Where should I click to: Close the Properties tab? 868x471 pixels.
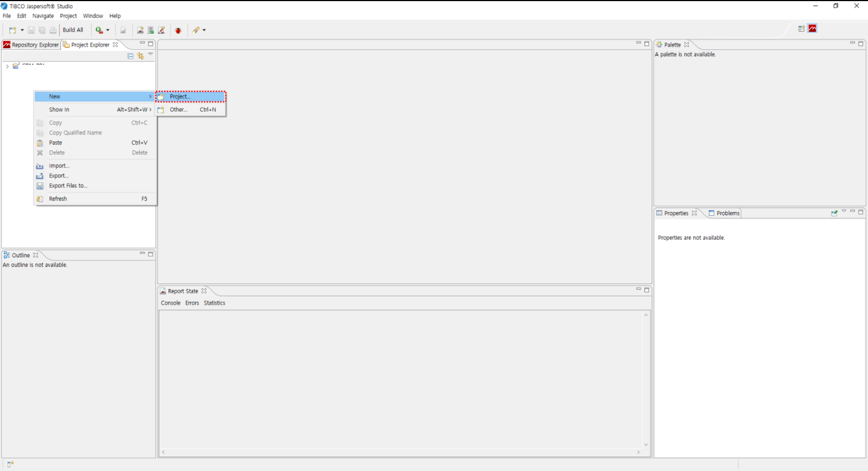pos(694,213)
